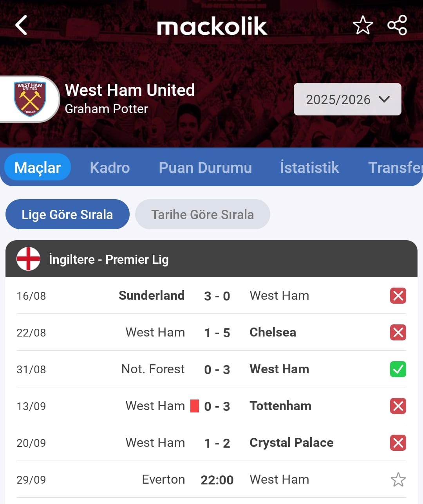Tap the Everton 22:00 upcoming match row
The width and height of the screenshot is (423, 504).
pyautogui.click(x=211, y=480)
